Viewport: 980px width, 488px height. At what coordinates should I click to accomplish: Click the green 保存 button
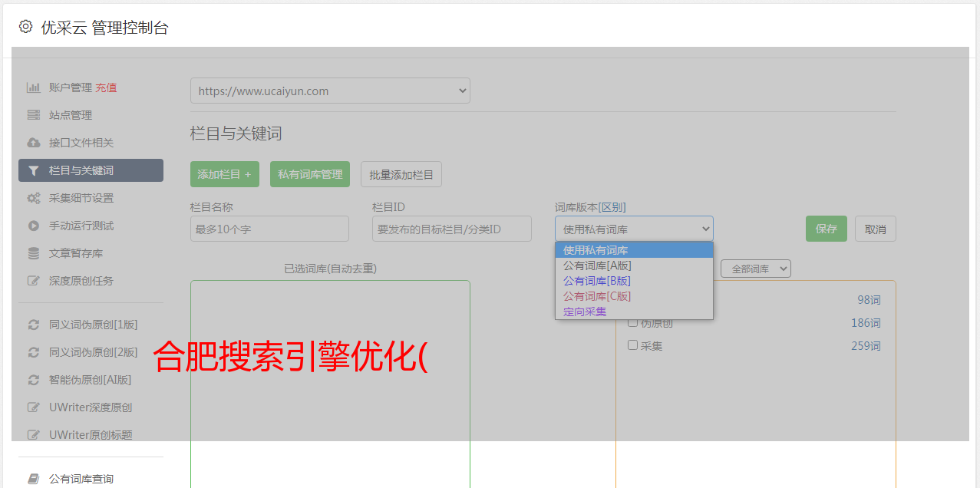[x=826, y=229]
